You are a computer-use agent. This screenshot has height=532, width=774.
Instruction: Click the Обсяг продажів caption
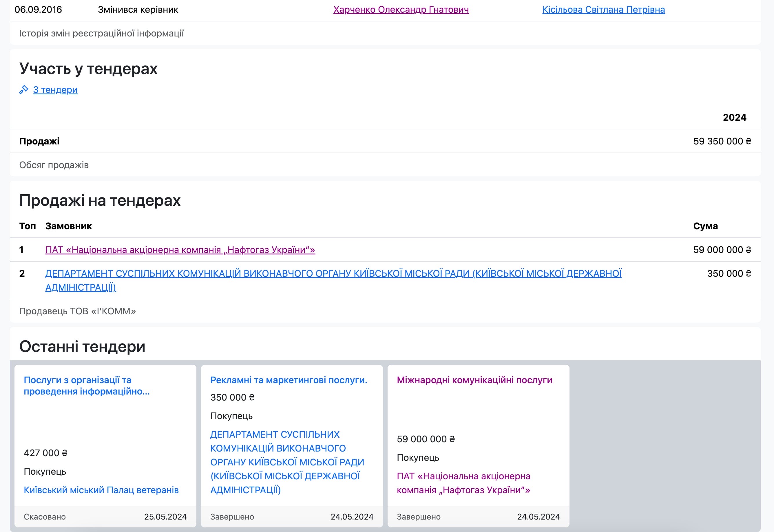coord(54,165)
